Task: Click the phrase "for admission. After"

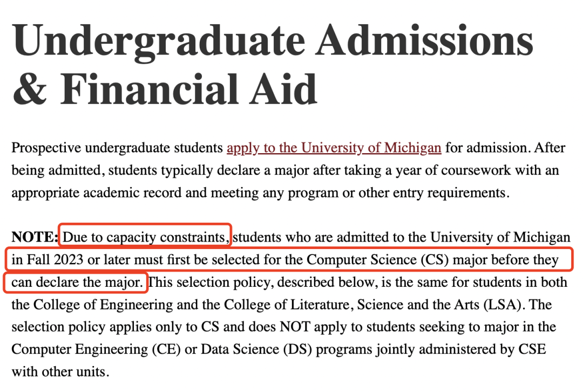Action: (505, 148)
